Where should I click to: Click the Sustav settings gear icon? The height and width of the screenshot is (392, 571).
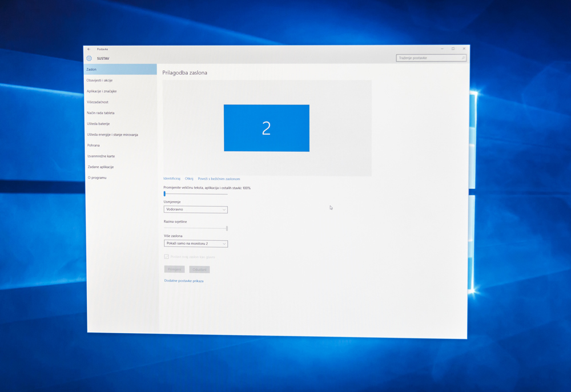89,58
